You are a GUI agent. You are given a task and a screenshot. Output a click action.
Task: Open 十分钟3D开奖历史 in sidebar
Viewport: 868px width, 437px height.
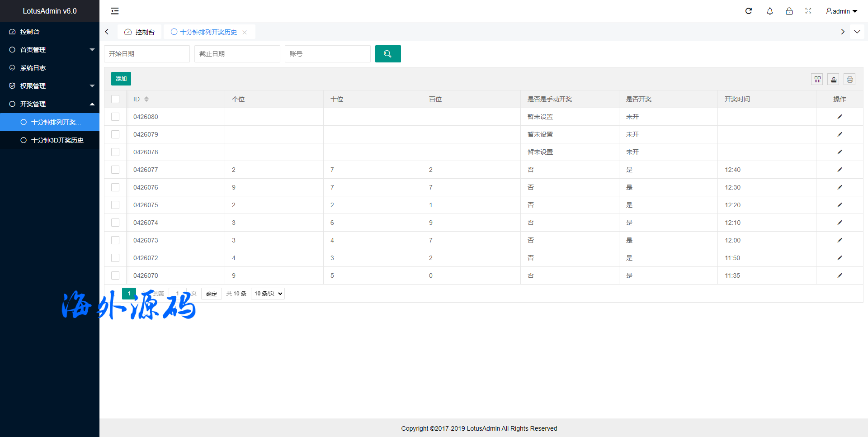tap(57, 140)
